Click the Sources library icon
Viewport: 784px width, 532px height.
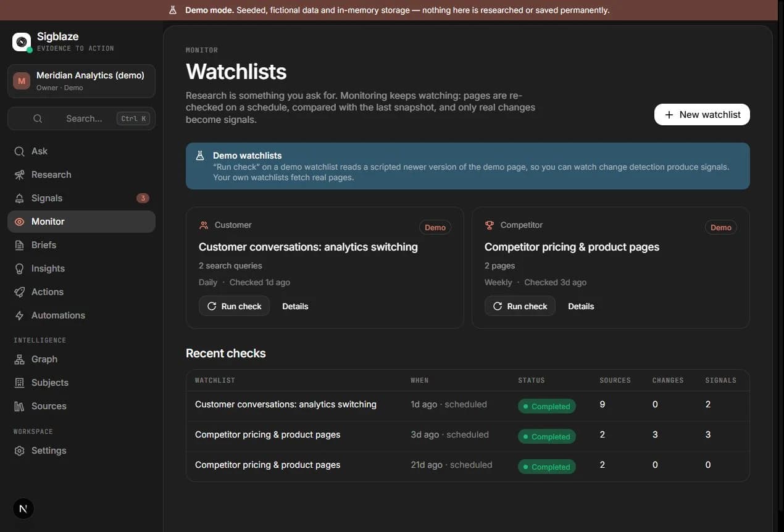point(20,406)
